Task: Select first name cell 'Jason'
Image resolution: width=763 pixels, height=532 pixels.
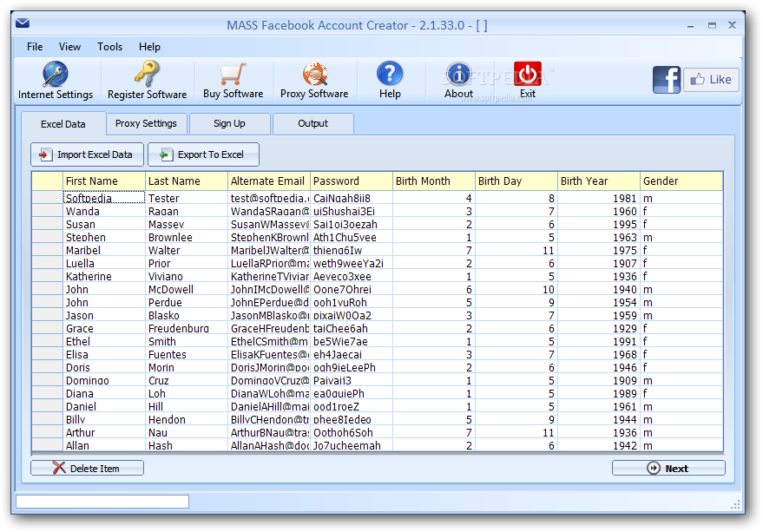Action: point(103,315)
